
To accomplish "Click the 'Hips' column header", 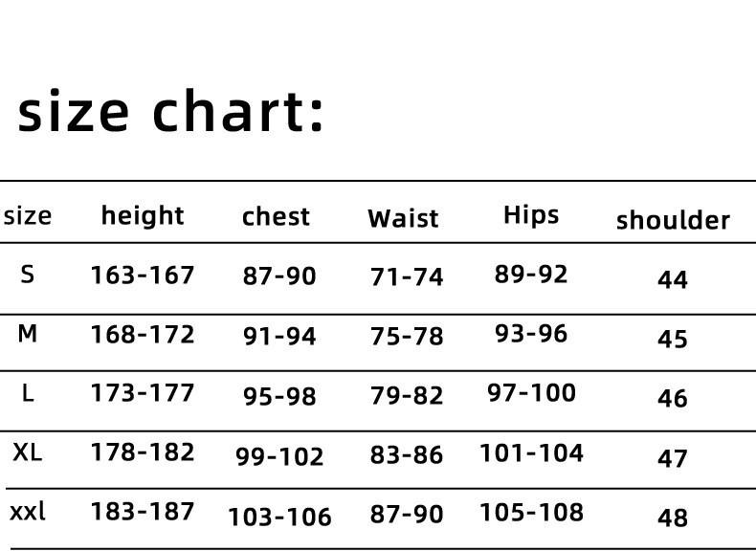I will click(531, 215).
